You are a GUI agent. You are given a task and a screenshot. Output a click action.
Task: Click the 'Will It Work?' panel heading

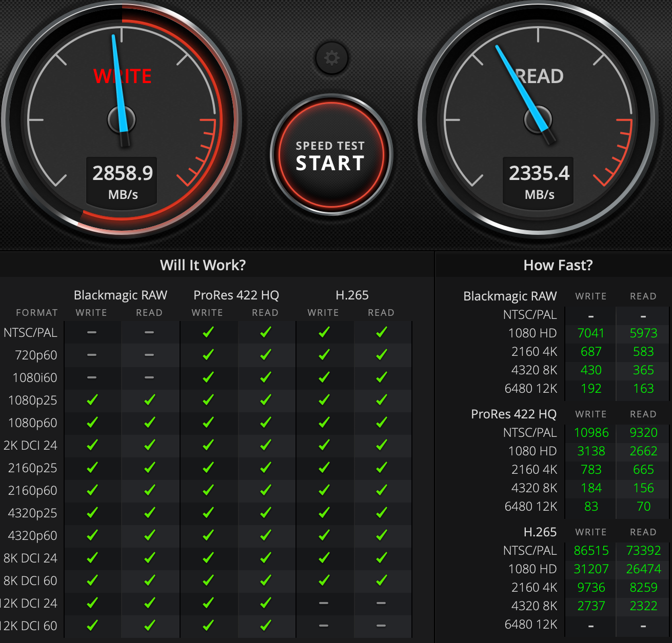coord(203,265)
